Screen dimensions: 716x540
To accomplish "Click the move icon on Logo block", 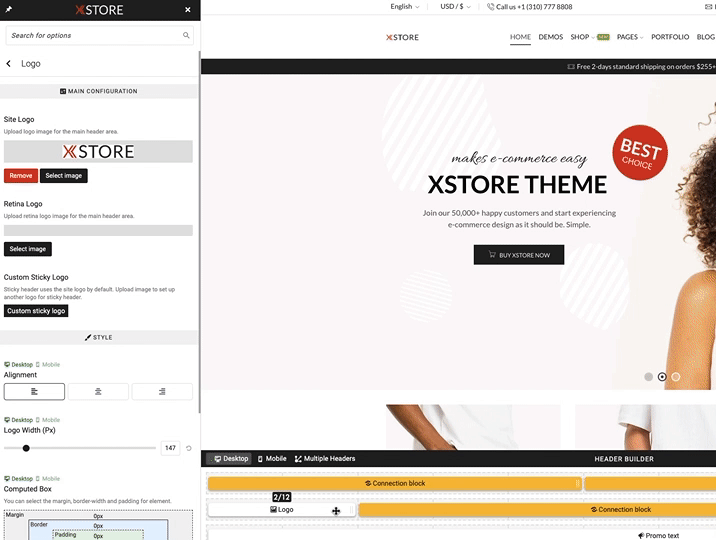I will [x=336, y=511].
